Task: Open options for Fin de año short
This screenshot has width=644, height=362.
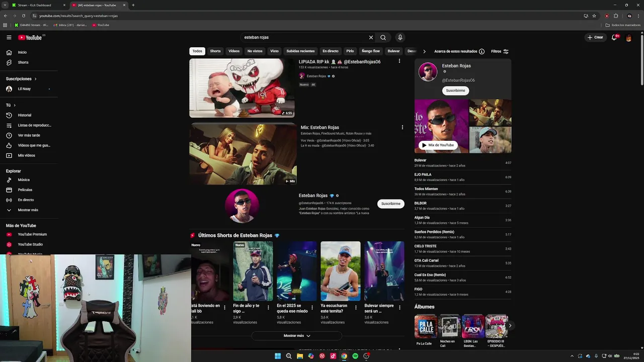Action: coord(268,307)
